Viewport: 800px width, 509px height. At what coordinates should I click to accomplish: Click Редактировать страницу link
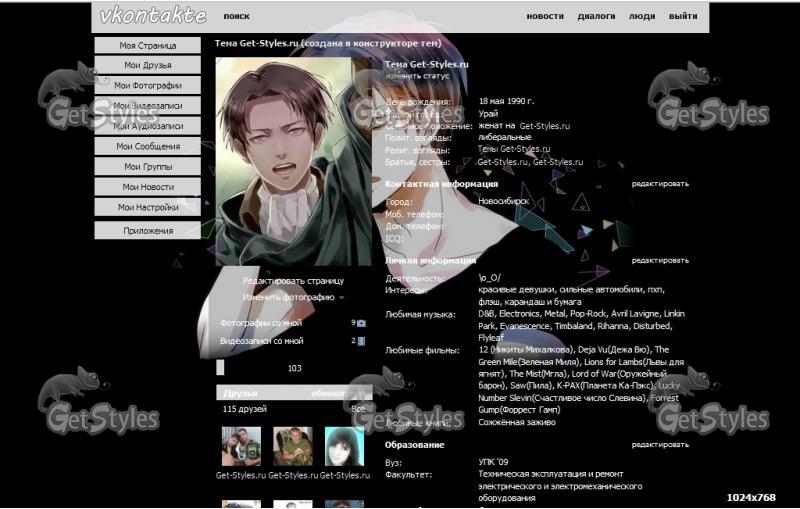click(x=293, y=281)
